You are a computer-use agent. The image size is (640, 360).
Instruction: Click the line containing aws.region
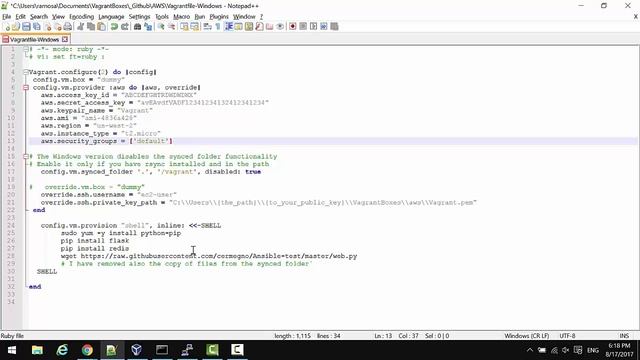(89, 126)
